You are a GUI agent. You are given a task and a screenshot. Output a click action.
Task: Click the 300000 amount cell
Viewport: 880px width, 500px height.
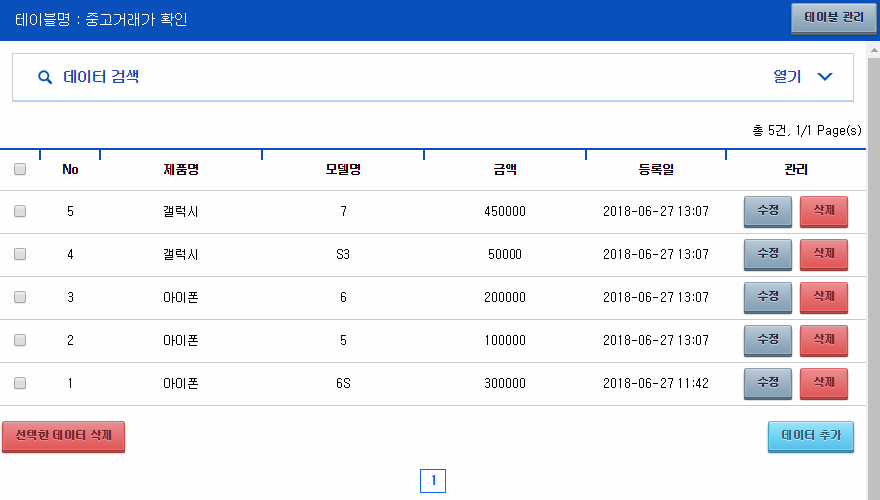click(505, 383)
